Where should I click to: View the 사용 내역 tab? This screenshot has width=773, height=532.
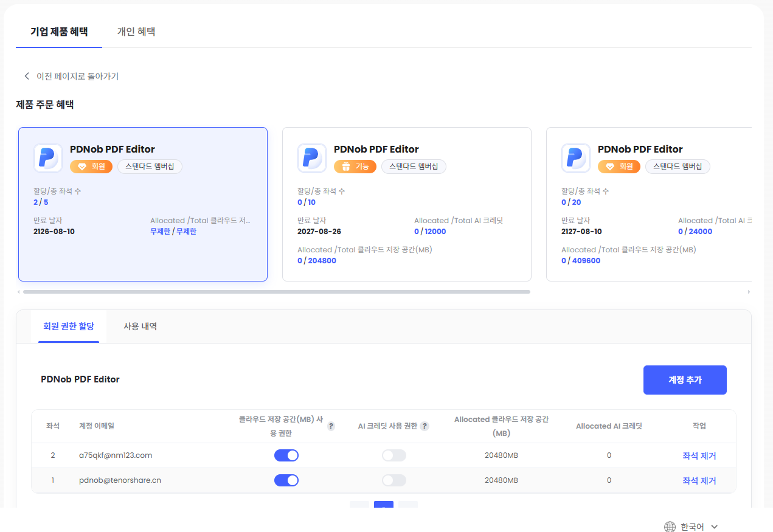[140, 326]
